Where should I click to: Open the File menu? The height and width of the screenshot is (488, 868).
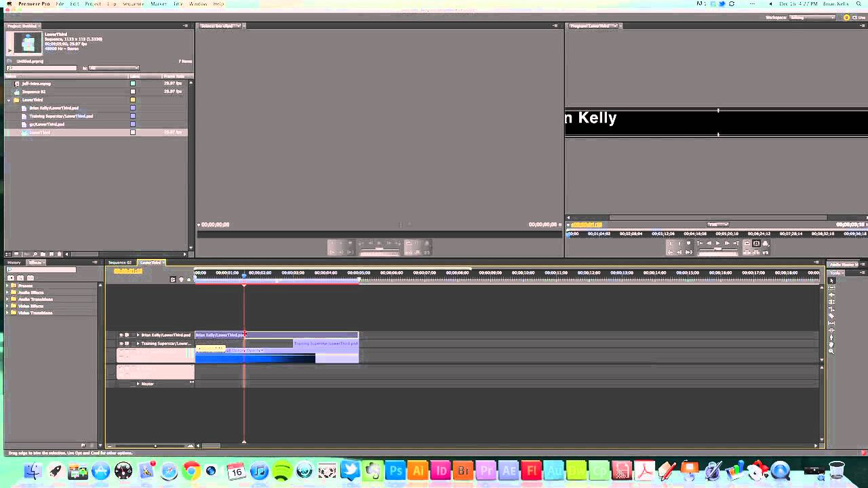[x=60, y=4]
